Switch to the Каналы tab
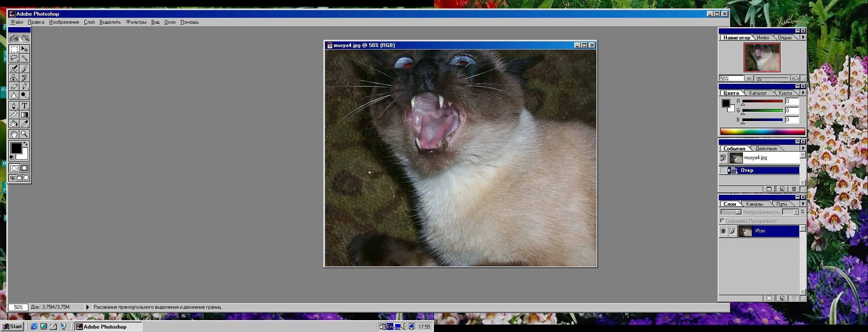The width and height of the screenshot is (868, 332). 755,204
